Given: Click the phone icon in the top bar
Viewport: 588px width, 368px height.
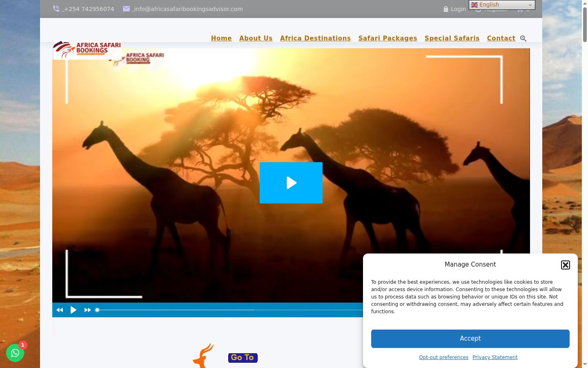Looking at the screenshot, I should [x=56, y=9].
